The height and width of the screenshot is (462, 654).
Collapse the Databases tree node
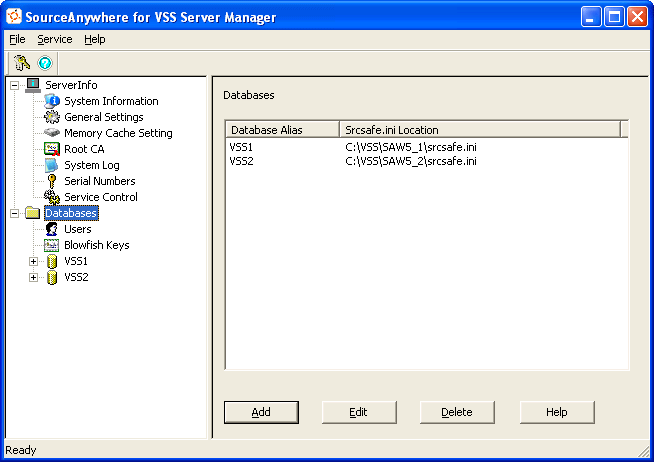pos(14,213)
